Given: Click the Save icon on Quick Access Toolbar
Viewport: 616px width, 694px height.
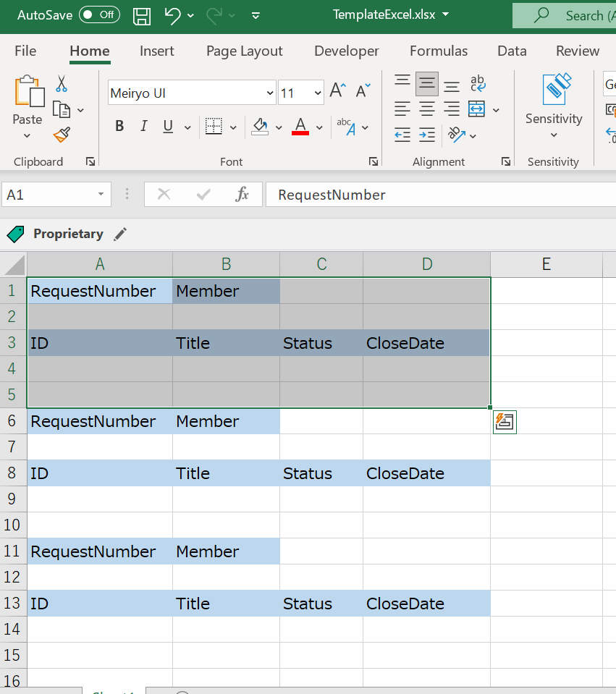Looking at the screenshot, I should [x=142, y=15].
